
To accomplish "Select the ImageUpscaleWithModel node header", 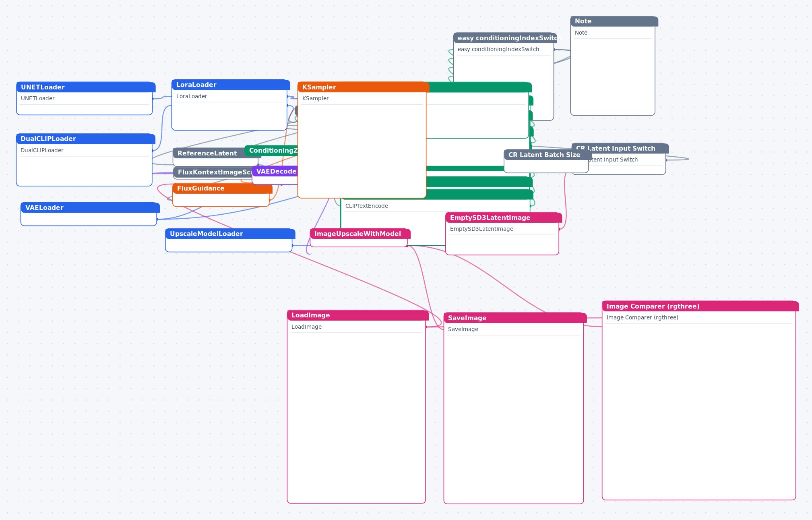I will [x=360, y=234].
